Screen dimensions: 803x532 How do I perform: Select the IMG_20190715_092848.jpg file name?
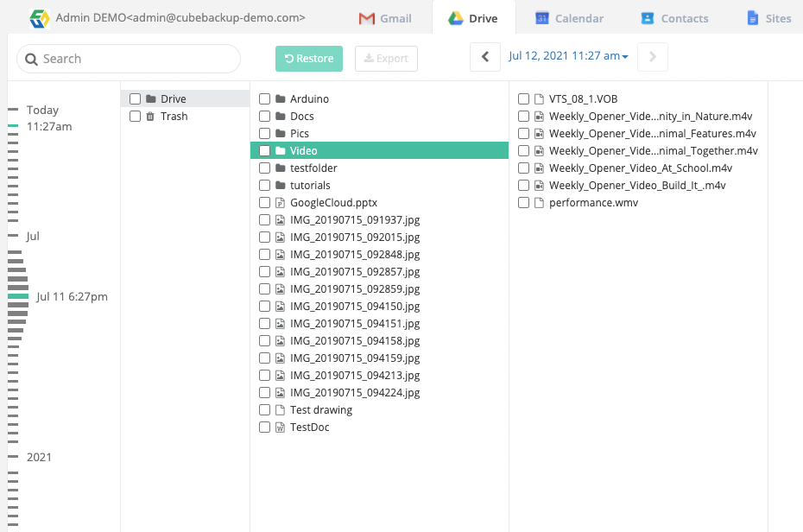coord(355,255)
